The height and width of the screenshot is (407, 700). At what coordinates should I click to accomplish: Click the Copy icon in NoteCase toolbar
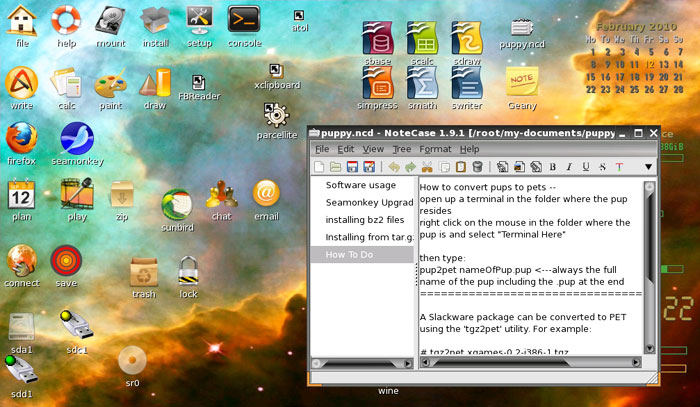pyautogui.click(x=444, y=167)
